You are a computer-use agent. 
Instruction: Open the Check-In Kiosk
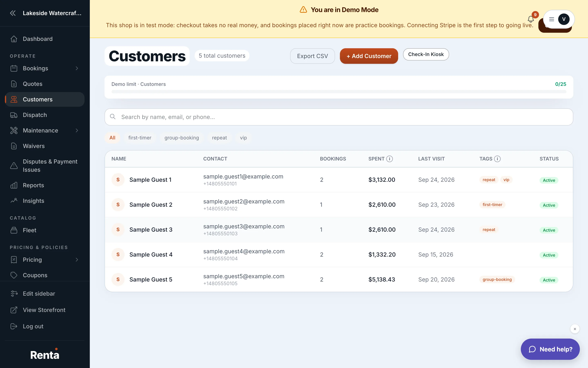click(426, 54)
